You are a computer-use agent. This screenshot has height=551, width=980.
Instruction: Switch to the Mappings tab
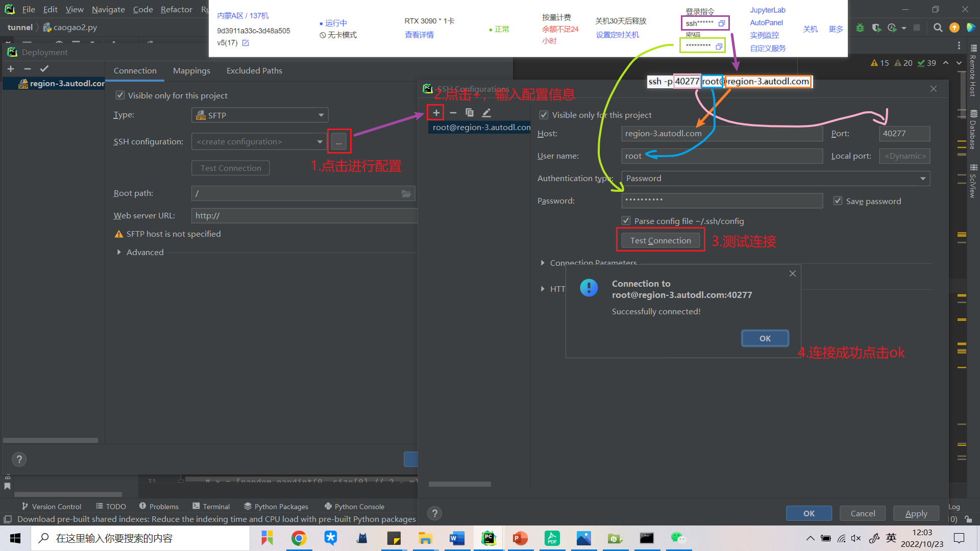pyautogui.click(x=191, y=70)
